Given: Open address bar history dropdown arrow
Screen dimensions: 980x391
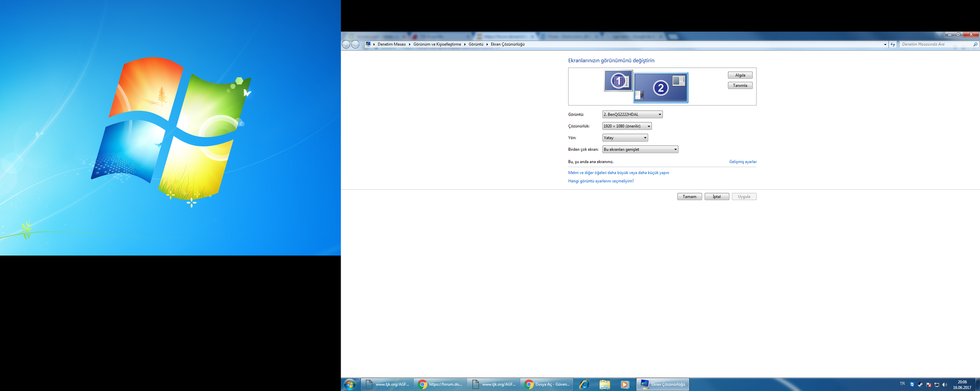Looking at the screenshot, I should (x=885, y=45).
